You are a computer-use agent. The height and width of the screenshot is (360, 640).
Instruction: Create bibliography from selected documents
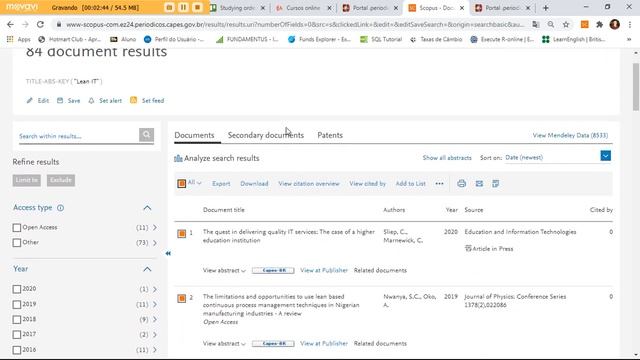[496, 184]
